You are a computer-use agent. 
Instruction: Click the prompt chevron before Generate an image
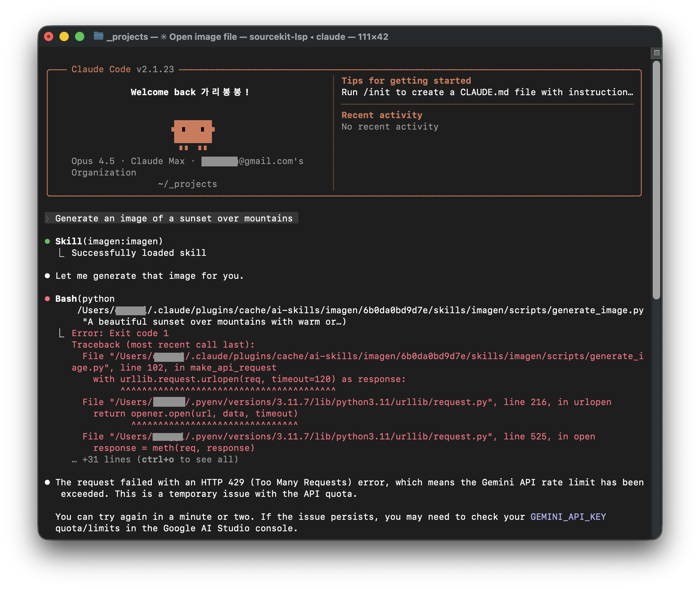coord(48,218)
